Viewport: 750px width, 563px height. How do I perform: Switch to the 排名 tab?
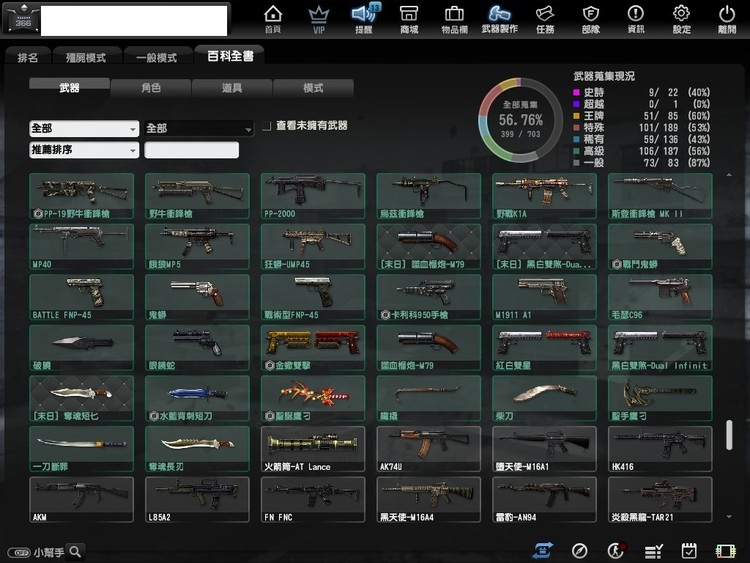pos(28,57)
